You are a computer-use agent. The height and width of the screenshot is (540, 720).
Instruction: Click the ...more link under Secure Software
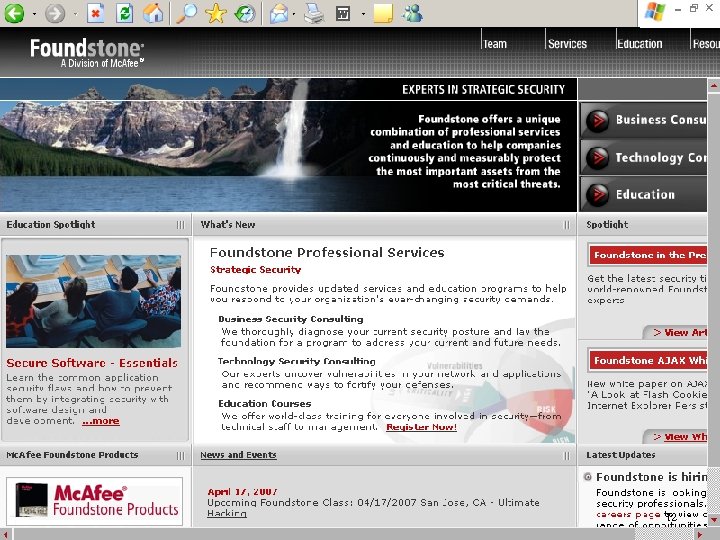click(x=101, y=421)
